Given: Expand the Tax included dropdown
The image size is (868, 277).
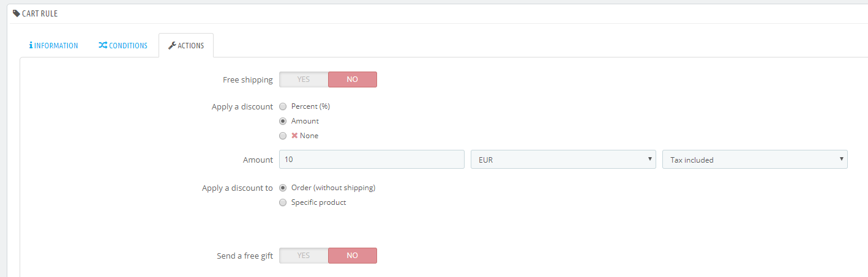Looking at the screenshot, I should [x=755, y=160].
